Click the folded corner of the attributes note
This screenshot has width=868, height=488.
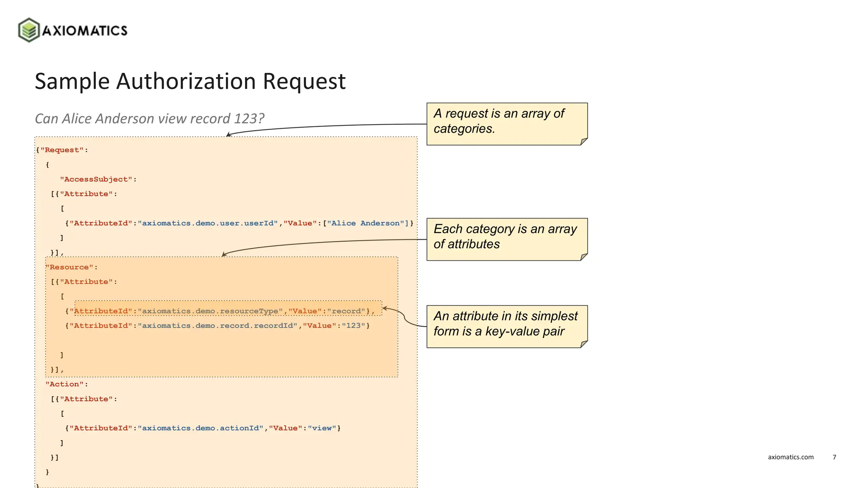pyautogui.click(x=584, y=256)
